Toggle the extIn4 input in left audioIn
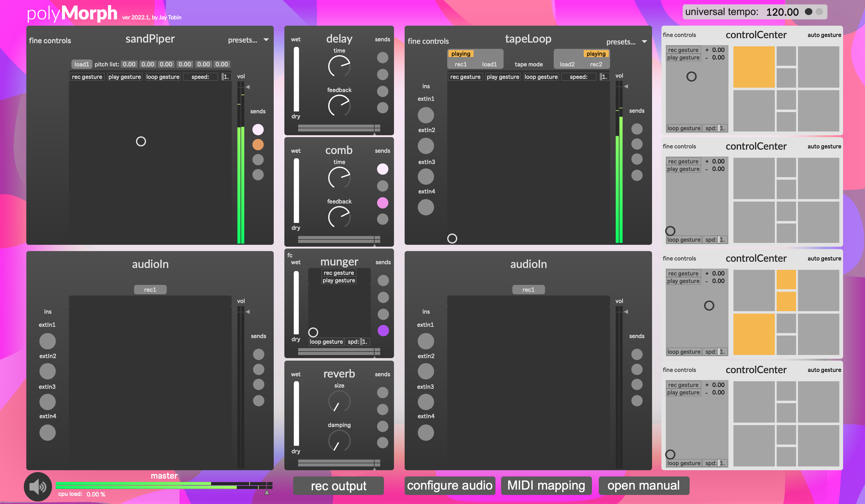 47,433
